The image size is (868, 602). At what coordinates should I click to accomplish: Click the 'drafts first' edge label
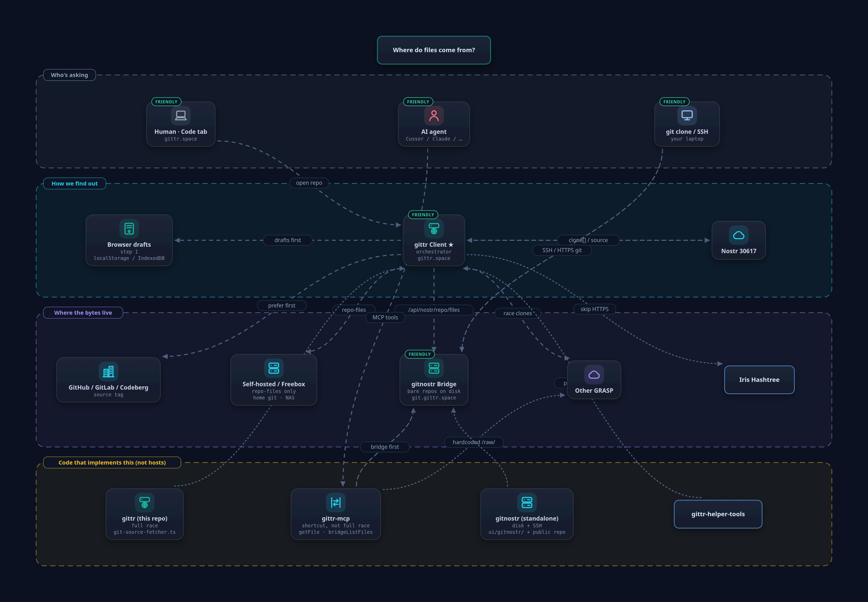coord(288,240)
